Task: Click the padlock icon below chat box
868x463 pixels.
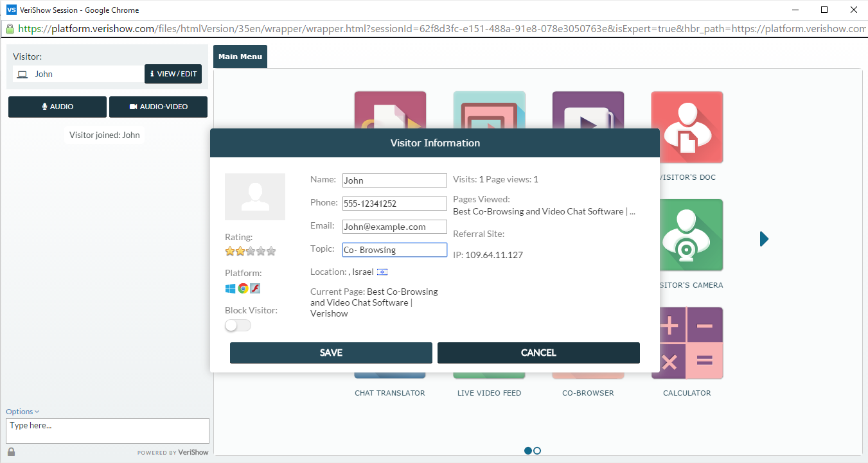Action: click(x=11, y=452)
